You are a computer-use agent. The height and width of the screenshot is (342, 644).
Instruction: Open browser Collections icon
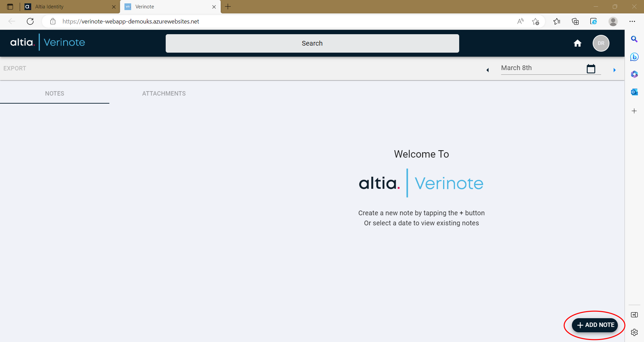coord(575,21)
